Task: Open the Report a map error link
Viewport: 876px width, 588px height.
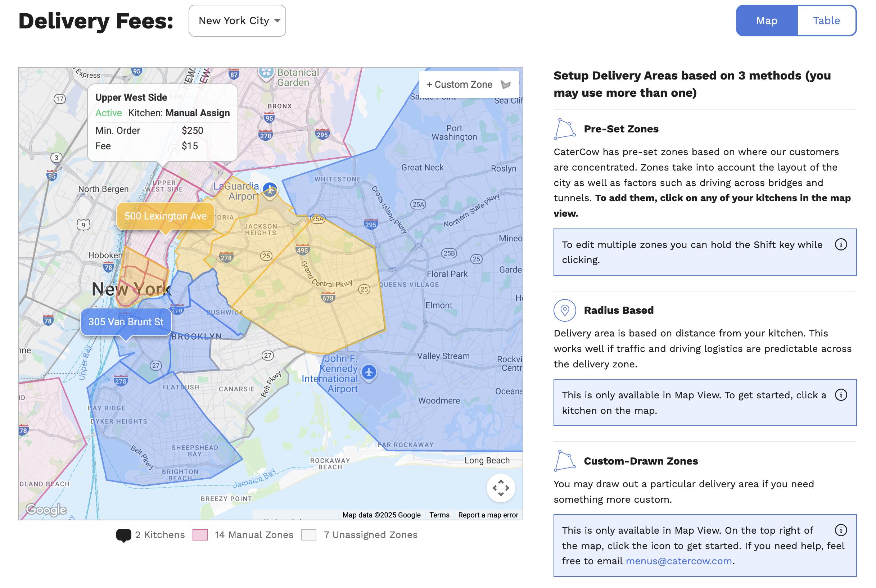Action: 488,515
